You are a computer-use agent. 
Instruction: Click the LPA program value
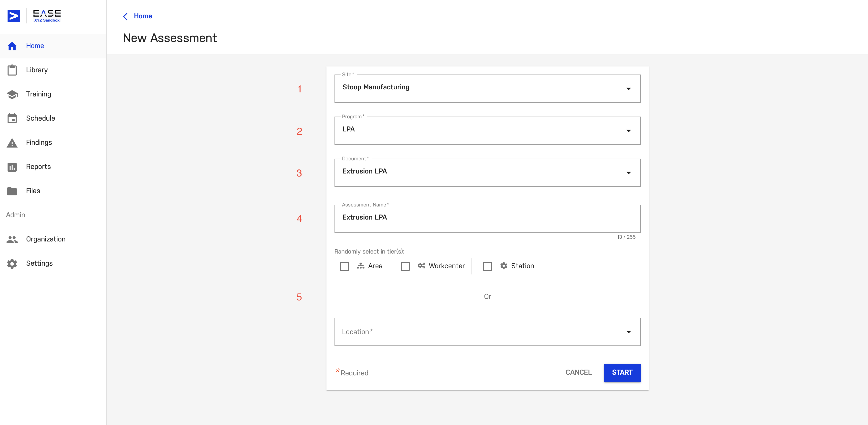tap(348, 129)
